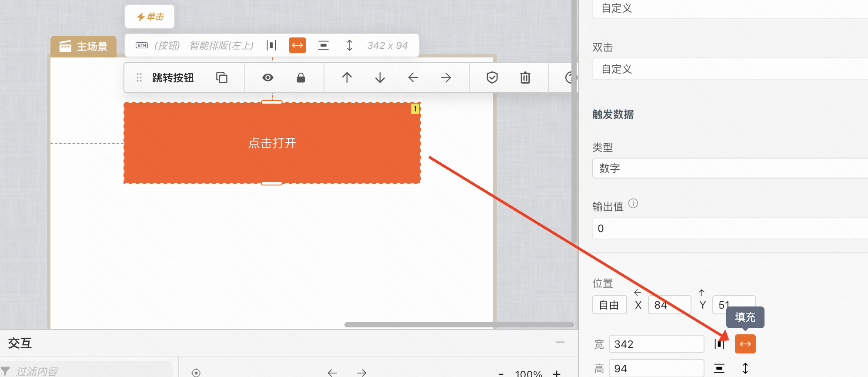Click back arrow in 交互 panel
The height and width of the screenshot is (377, 868).
coord(332,373)
